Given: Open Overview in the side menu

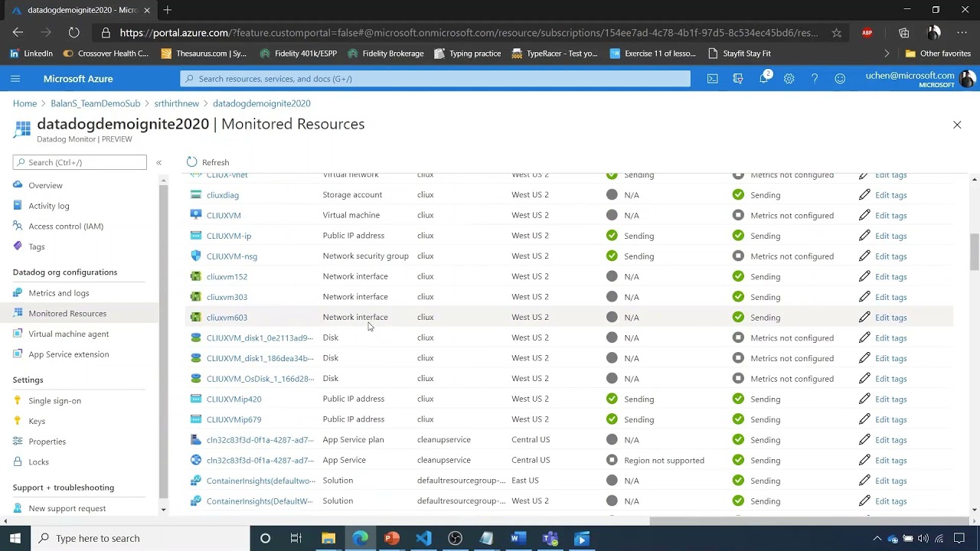Looking at the screenshot, I should pos(45,185).
